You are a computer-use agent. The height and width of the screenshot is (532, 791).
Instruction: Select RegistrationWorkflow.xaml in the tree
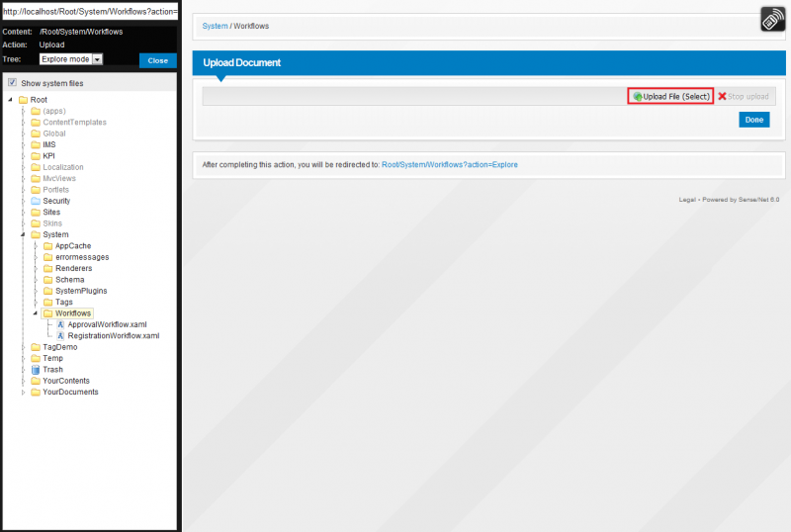114,335
